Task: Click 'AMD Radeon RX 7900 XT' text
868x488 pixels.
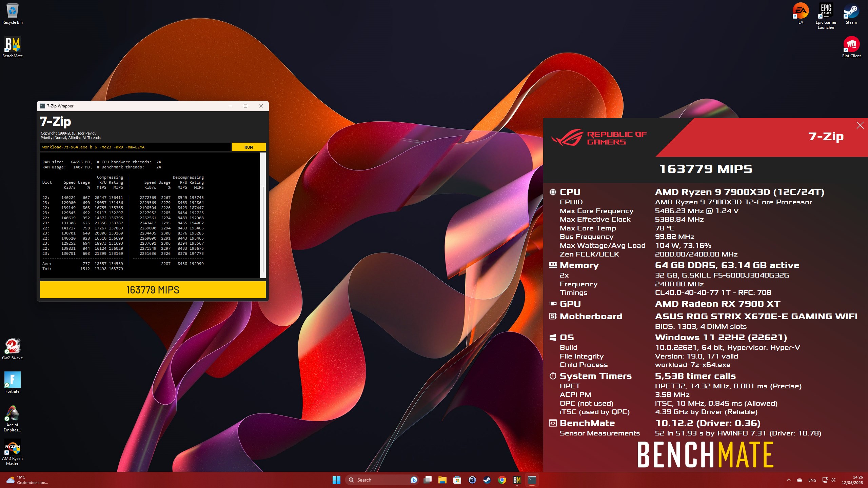Action: pos(718,304)
